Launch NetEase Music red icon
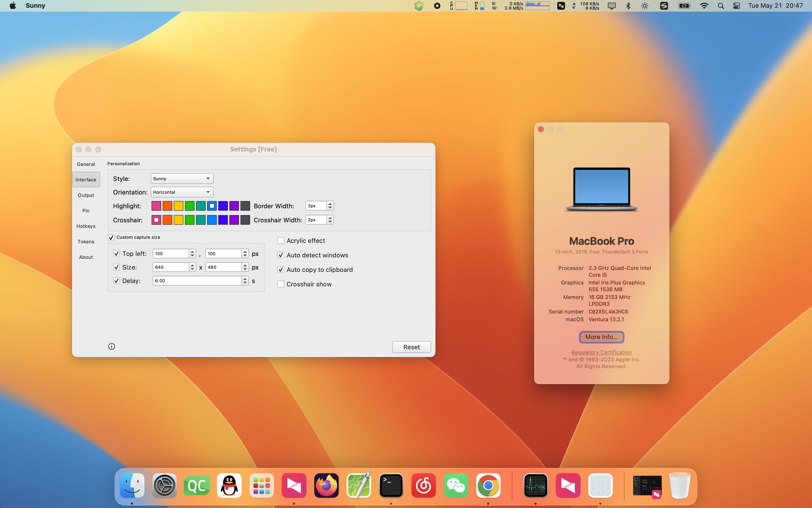The width and height of the screenshot is (812, 508). [423, 486]
